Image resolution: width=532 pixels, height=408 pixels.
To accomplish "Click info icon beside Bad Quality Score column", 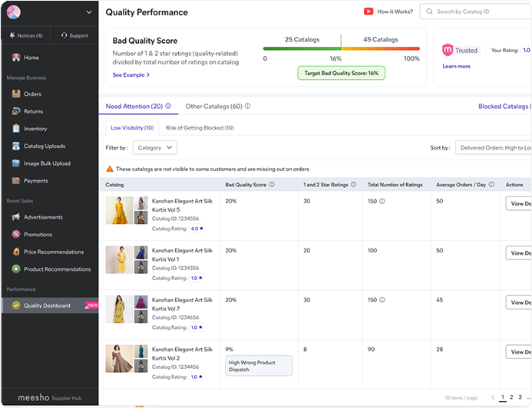I will 273,185.
